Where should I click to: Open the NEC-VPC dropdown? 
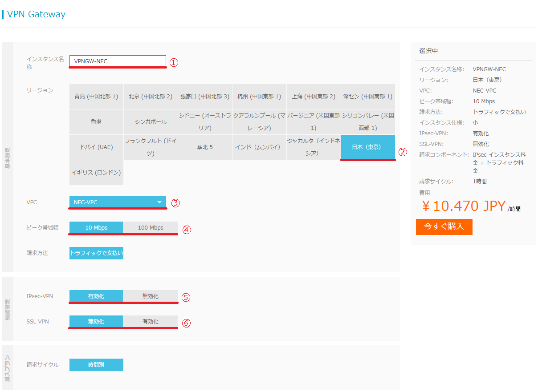[118, 202]
